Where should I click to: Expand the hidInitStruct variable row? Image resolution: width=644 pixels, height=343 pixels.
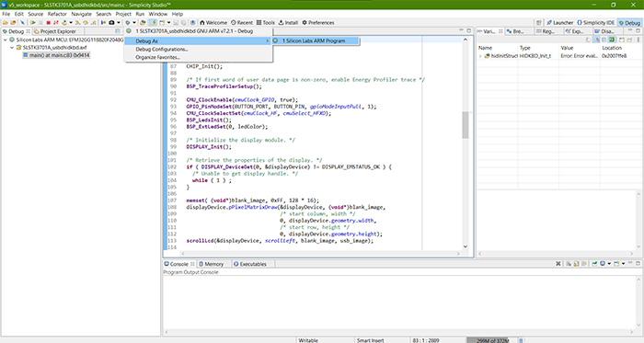tap(480, 56)
